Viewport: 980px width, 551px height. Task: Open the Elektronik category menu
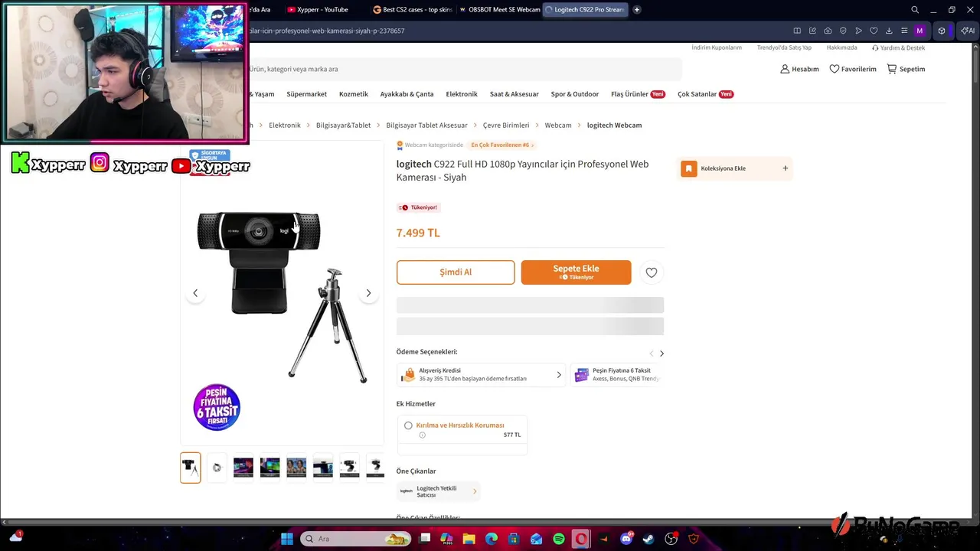[x=462, y=94]
